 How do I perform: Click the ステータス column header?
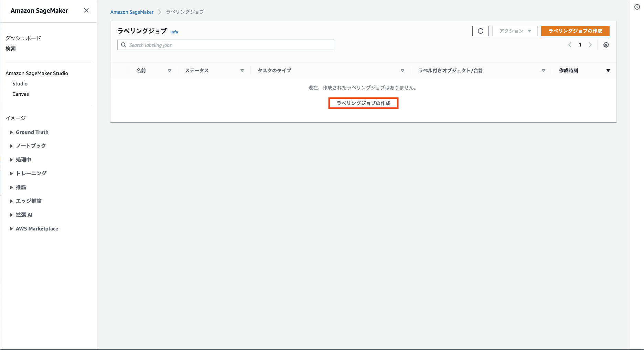[x=197, y=71]
